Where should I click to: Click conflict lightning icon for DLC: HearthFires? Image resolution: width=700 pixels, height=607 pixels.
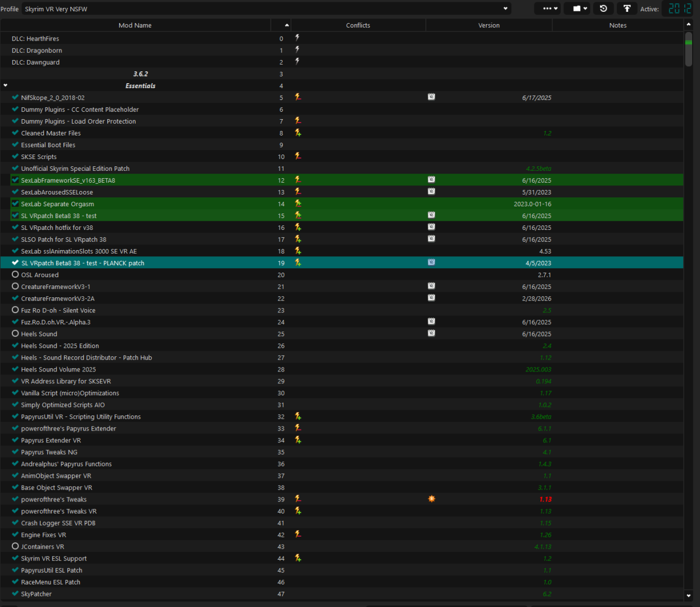point(297,38)
